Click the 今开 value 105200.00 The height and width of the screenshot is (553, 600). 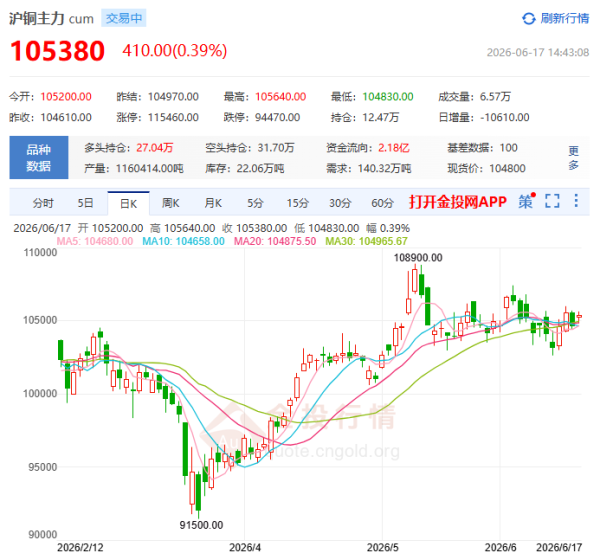tap(66, 97)
